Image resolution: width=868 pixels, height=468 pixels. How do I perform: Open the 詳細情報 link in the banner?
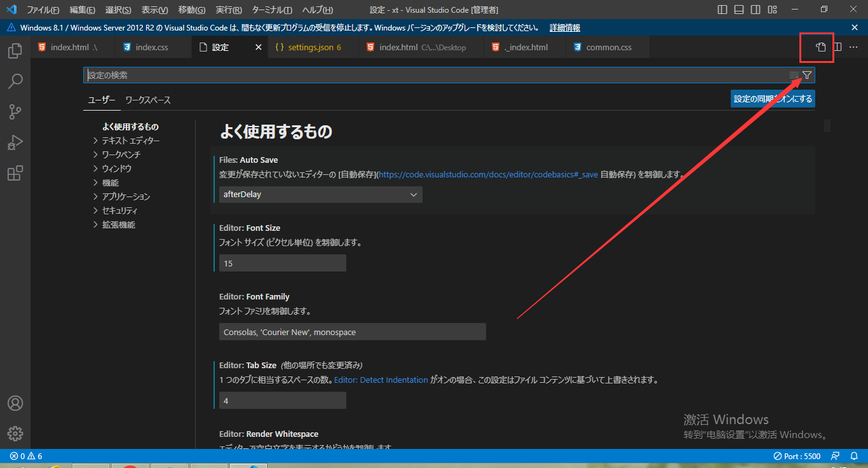(x=565, y=27)
